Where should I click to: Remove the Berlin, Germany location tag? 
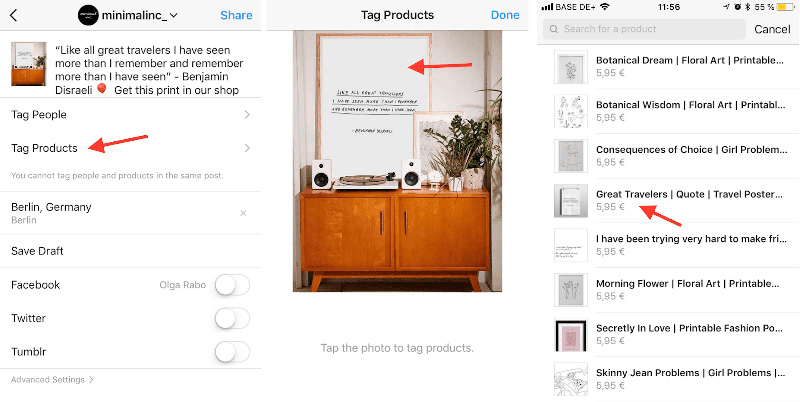point(243,213)
